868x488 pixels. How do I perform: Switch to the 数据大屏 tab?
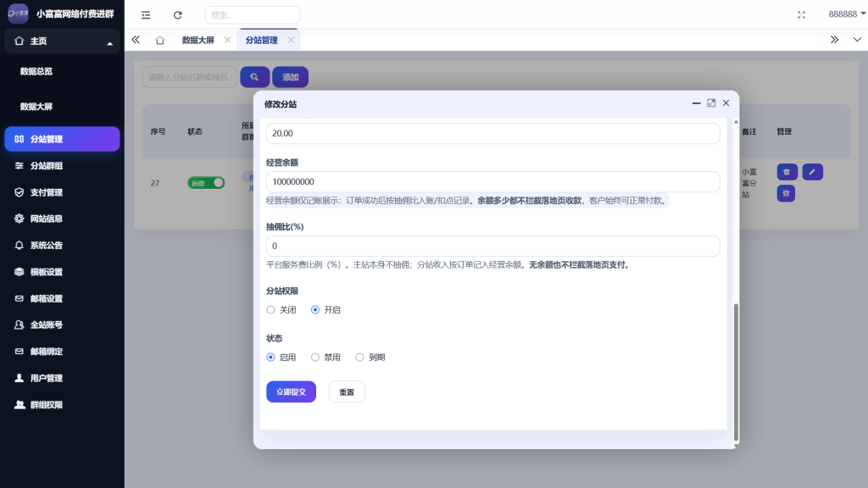198,40
